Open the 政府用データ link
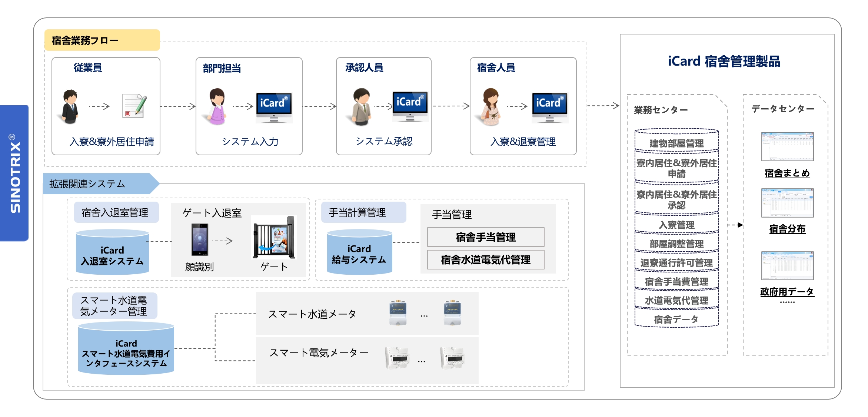The height and width of the screenshot is (417, 868). [x=787, y=292]
